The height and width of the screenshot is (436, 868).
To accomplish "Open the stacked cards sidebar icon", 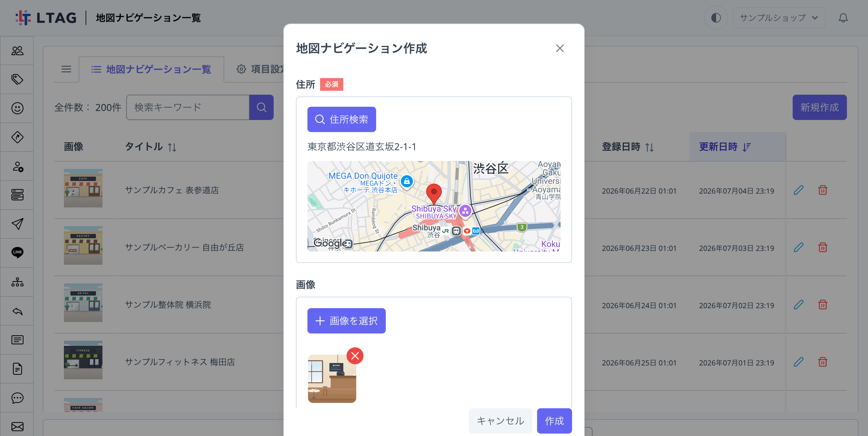I will point(17,195).
